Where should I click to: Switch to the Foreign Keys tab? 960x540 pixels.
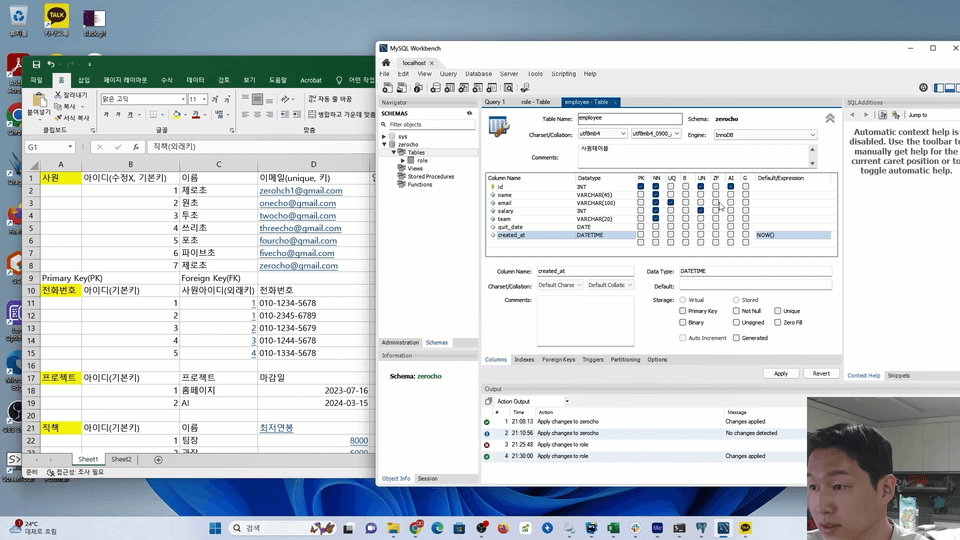[558, 359]
